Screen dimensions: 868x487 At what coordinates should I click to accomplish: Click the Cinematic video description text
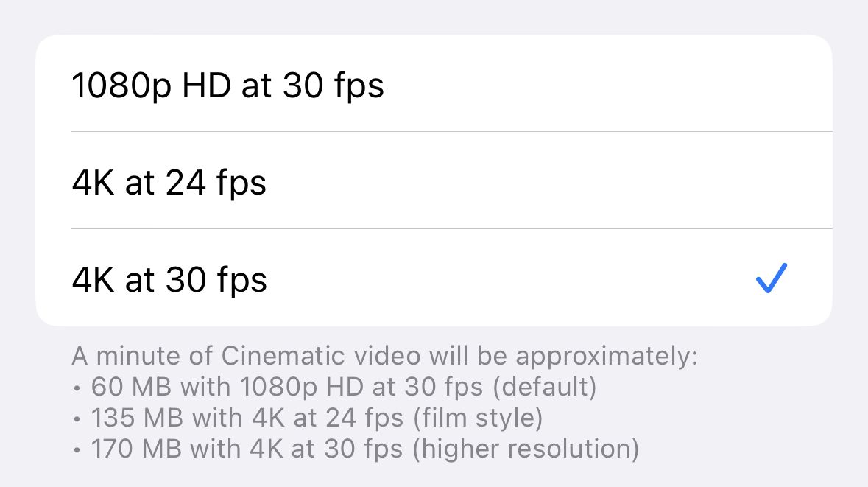[384, 356]
